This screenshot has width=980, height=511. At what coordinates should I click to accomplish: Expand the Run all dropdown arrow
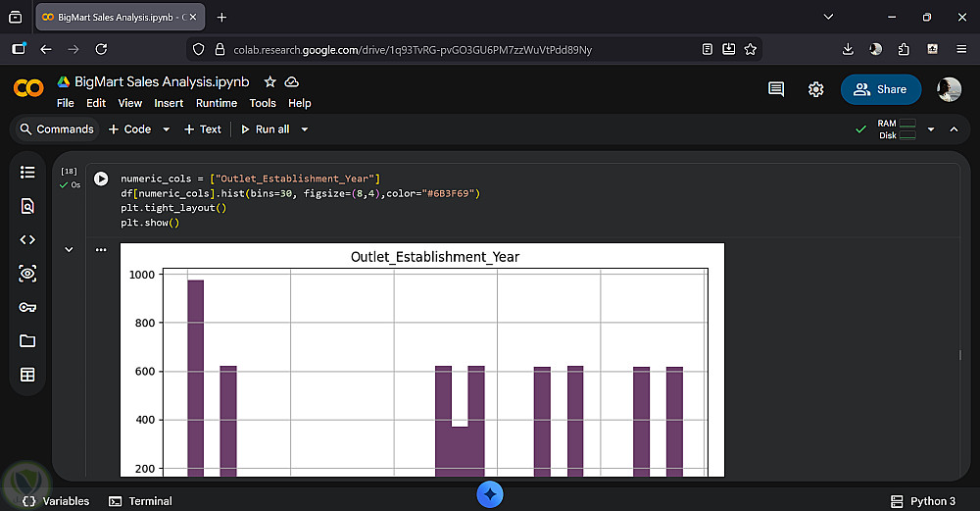point(305,129)
